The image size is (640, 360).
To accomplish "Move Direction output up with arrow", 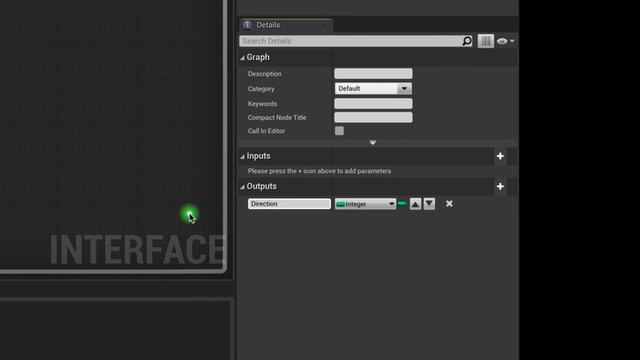I will click(x=415, y=204).
